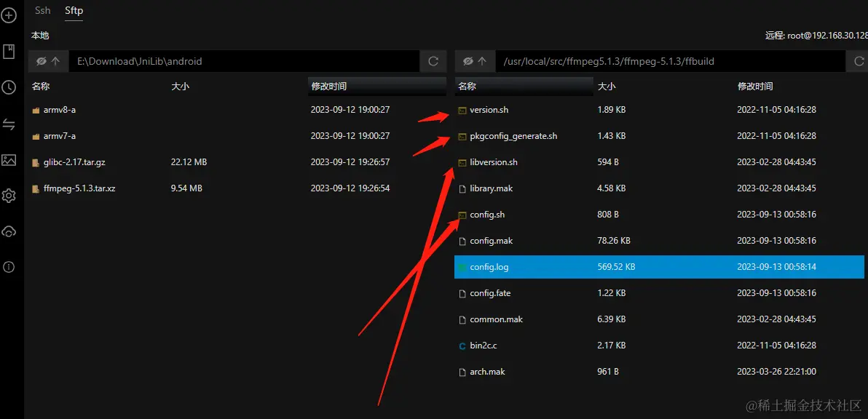Select the armv7-a folder name
868x419 pixels.
click(60, 136)
